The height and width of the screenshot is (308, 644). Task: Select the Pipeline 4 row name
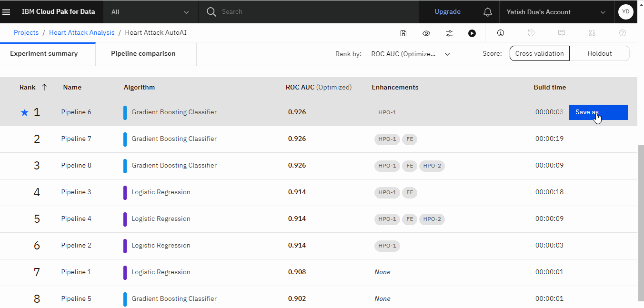[x=76, y=219]
